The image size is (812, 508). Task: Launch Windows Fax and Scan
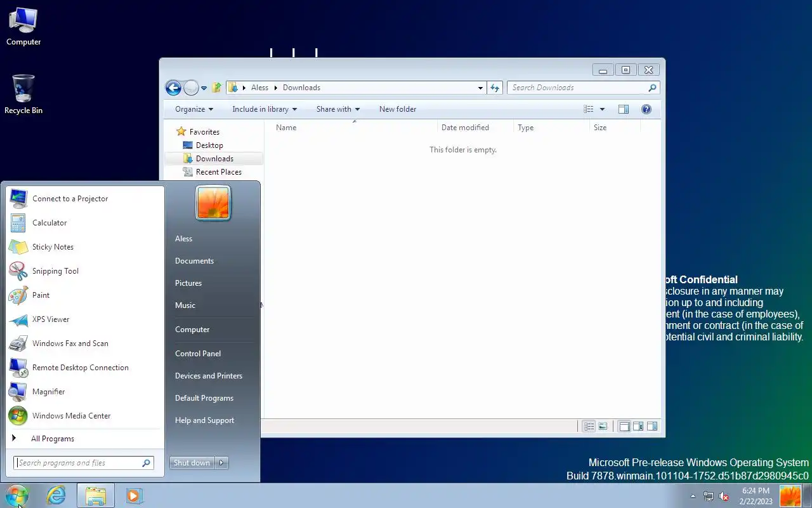[84, 344]
